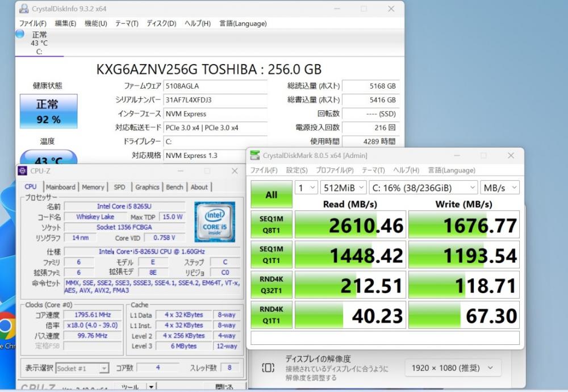The width and height of the screenshot is (568, 392).
Task: Click the Max TDP value 15.0 W
Action: [173, 216]
